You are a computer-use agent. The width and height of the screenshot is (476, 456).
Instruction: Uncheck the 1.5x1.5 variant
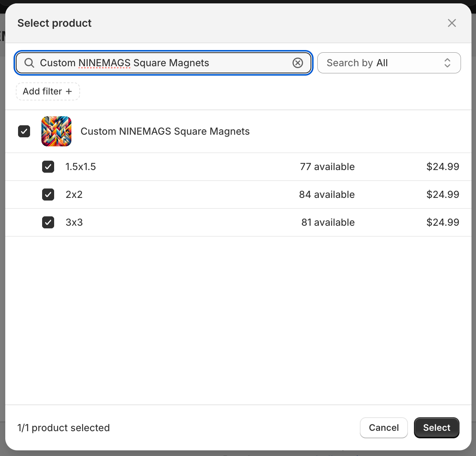tap(48, 167)
